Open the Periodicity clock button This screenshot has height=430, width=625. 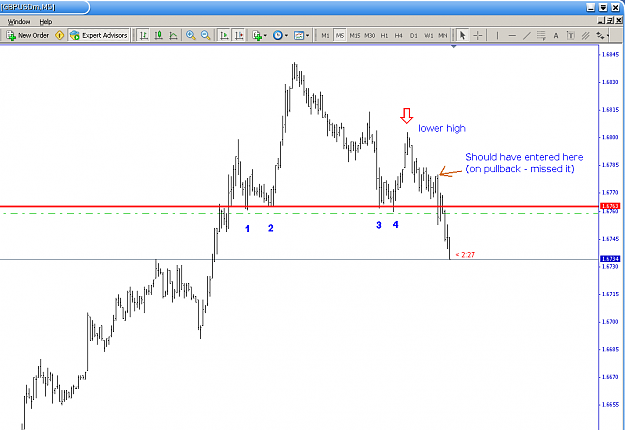pos(277,35)
